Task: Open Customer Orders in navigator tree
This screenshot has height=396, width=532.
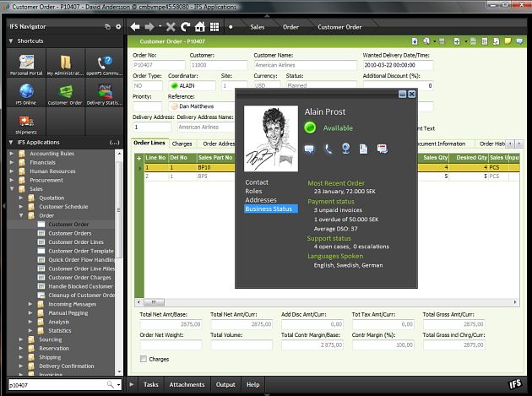Action: point(69,233)
